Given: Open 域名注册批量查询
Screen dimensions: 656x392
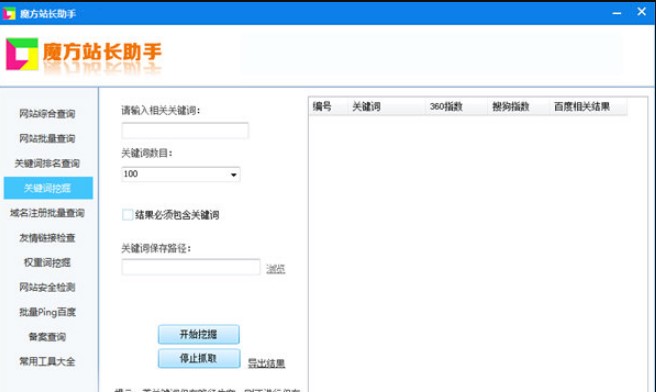Looking at the screenshot, I should click(x=47, y=213).
